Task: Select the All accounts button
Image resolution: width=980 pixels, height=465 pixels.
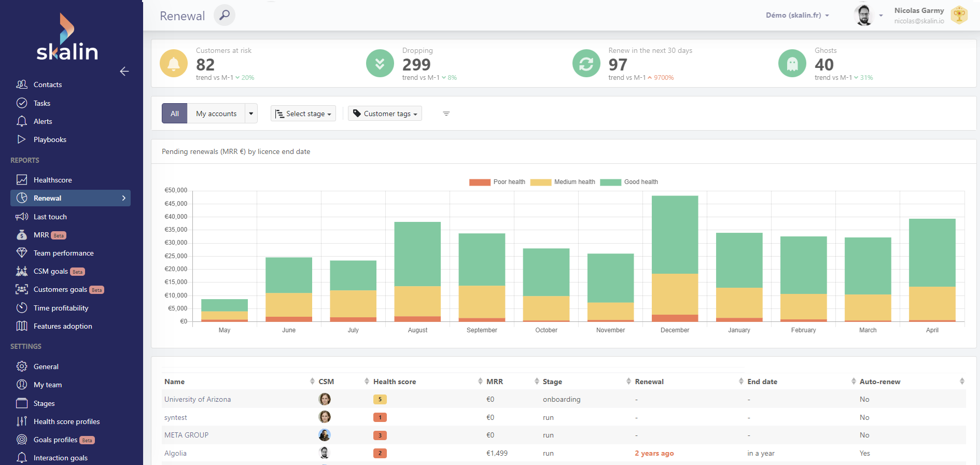Action: 175,114
